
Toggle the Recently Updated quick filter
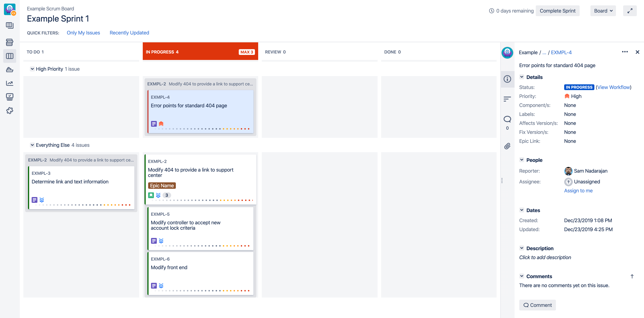[129, 33]
